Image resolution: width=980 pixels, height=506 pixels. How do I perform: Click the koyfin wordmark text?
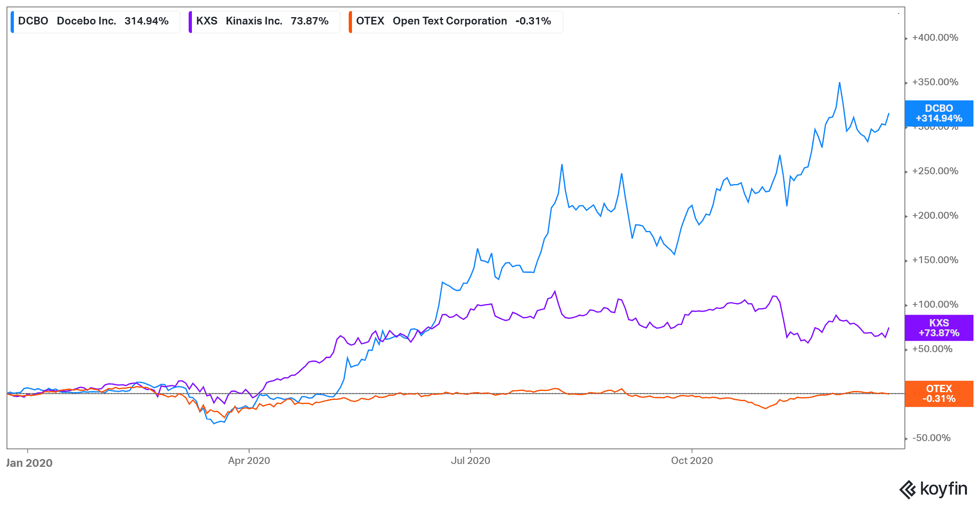pyautogui.click(x=943, y=488)
